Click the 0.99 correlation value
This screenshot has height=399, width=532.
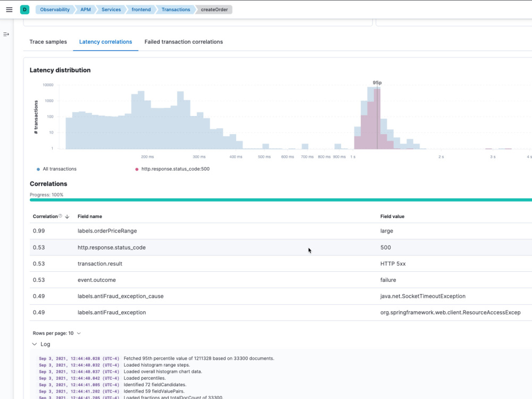coord(39,231)
